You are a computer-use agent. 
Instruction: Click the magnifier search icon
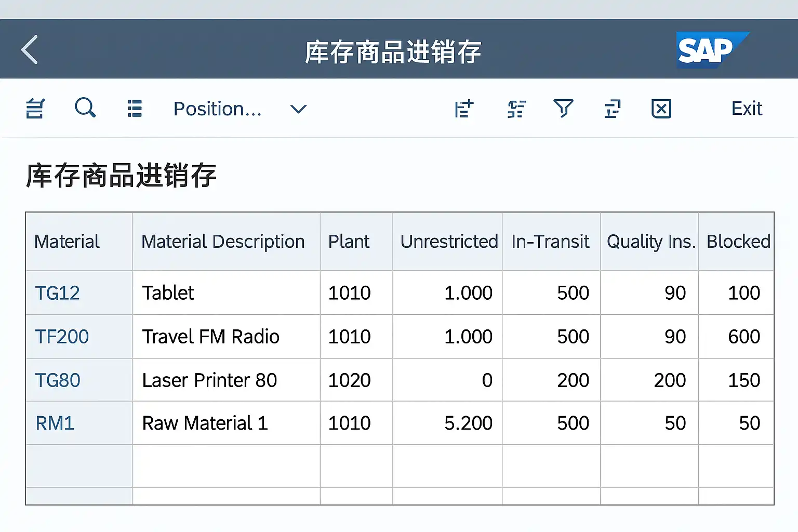coord(85,108)
